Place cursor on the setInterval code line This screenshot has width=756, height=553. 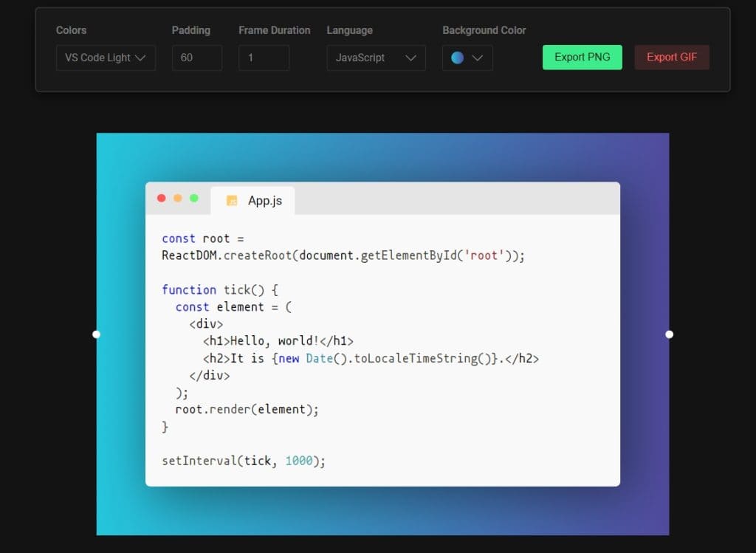[244, 461]
